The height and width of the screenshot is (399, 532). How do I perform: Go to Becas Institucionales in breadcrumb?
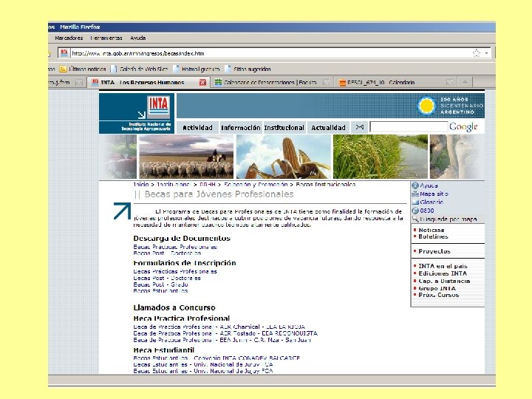[326, 184]
